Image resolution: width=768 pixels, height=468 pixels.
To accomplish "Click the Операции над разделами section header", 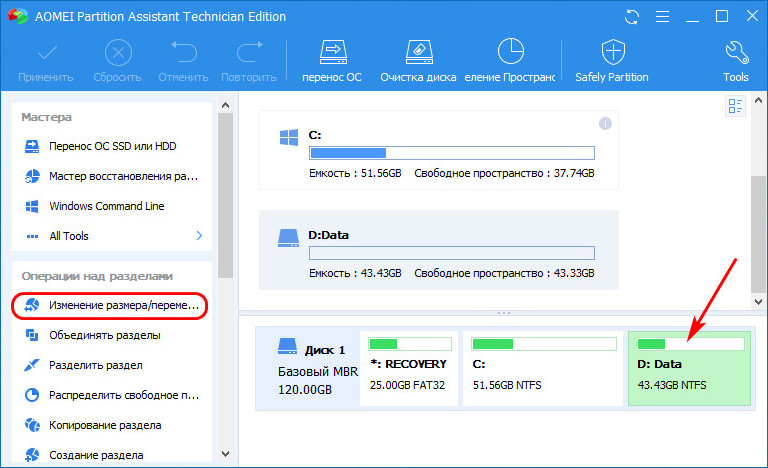I will [x=97, y=276].
